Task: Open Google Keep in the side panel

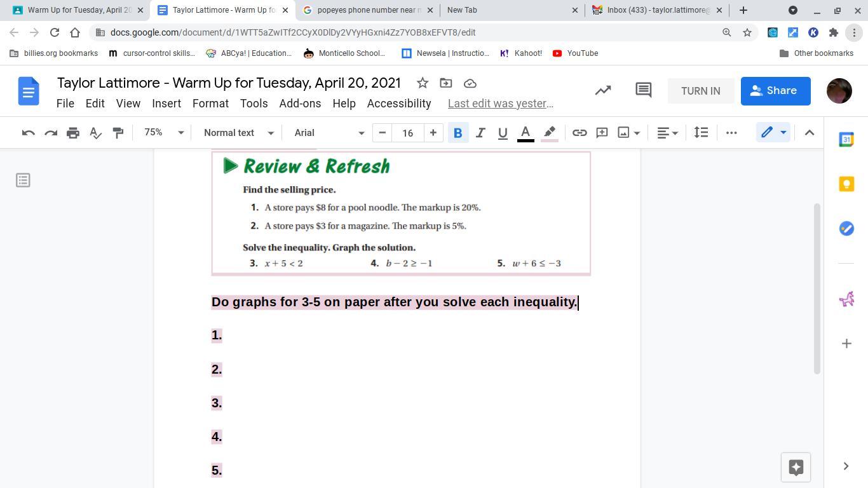Action: point(846,184)
